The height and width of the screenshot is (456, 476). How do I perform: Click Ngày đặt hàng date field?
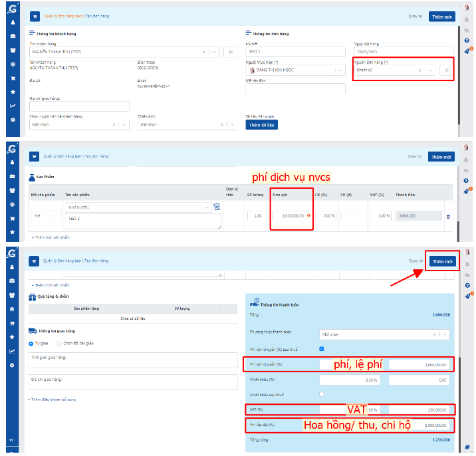pyautogui.click(x=404, y=52)
